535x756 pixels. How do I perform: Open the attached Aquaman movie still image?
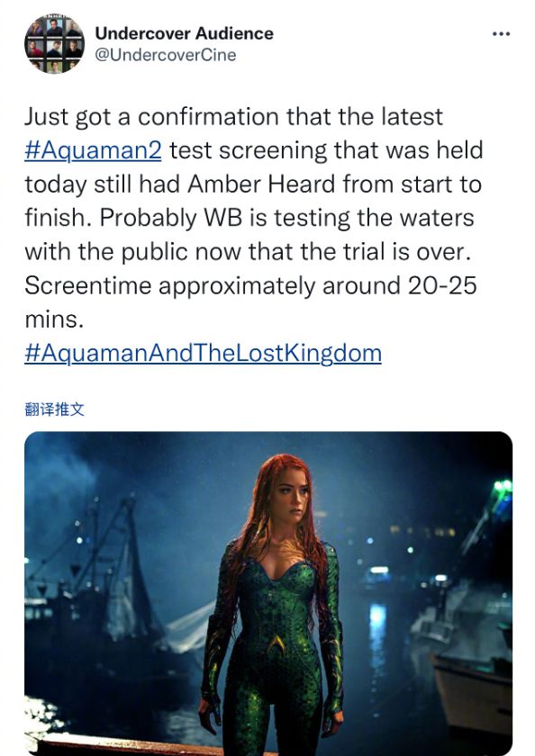click(268, 593)
